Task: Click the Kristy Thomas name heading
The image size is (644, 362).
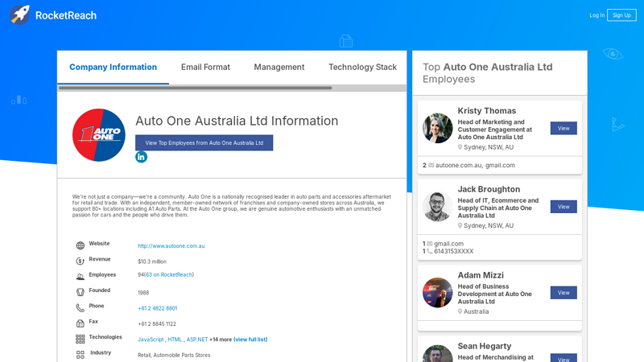Action: (487, 111)
